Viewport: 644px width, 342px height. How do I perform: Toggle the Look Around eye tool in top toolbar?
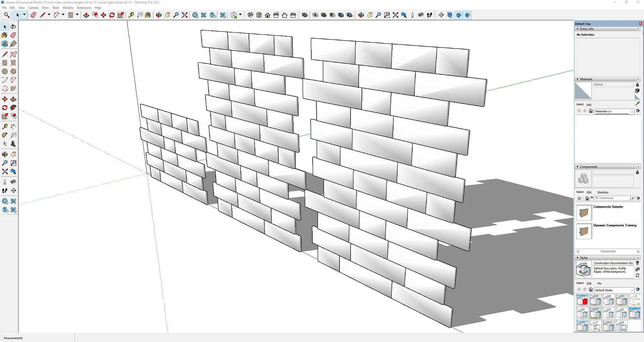click(421, 15)
